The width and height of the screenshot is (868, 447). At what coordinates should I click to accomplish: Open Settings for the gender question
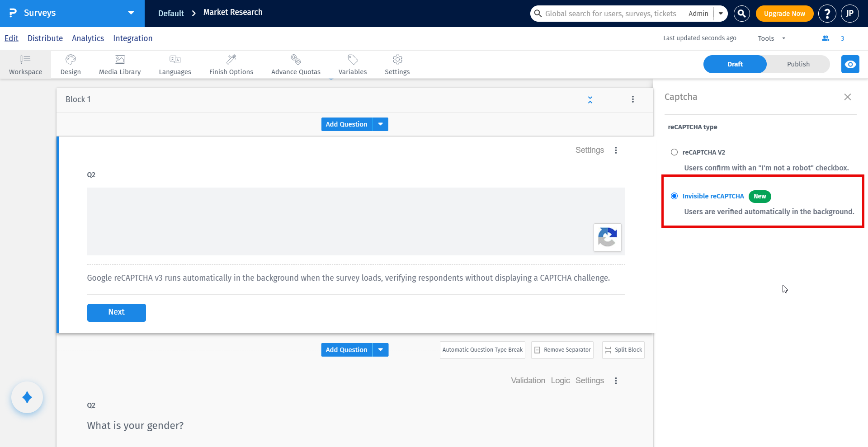(590, 381)
